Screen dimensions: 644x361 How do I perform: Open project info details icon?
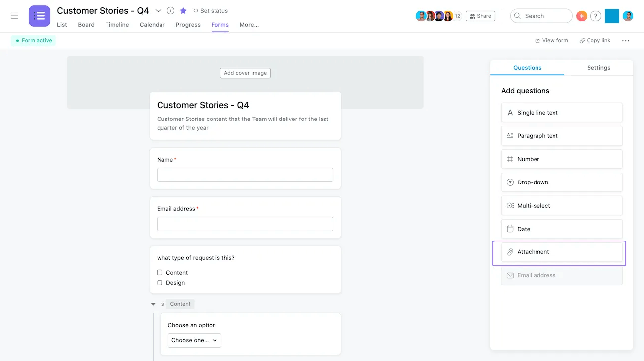click(x=170, y=11)
